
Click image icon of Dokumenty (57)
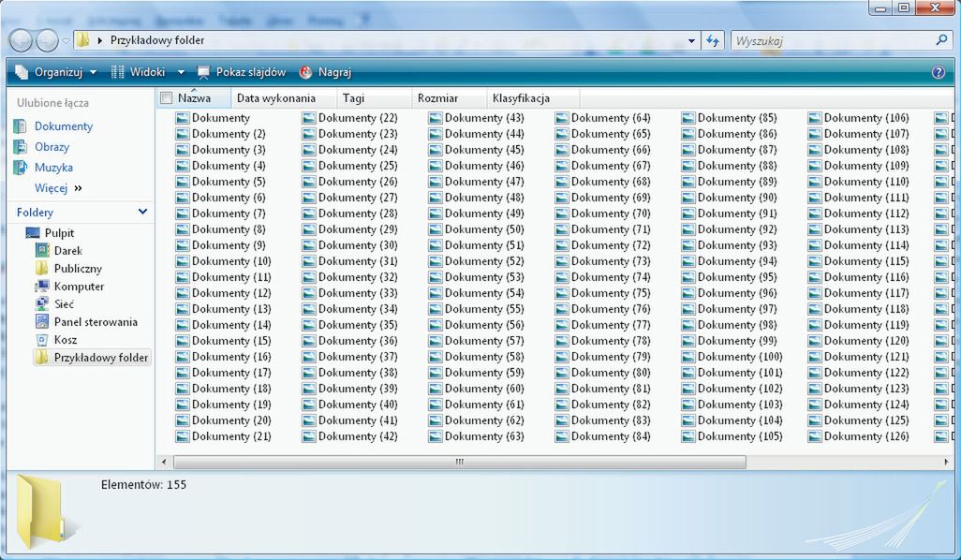point(436,341)
